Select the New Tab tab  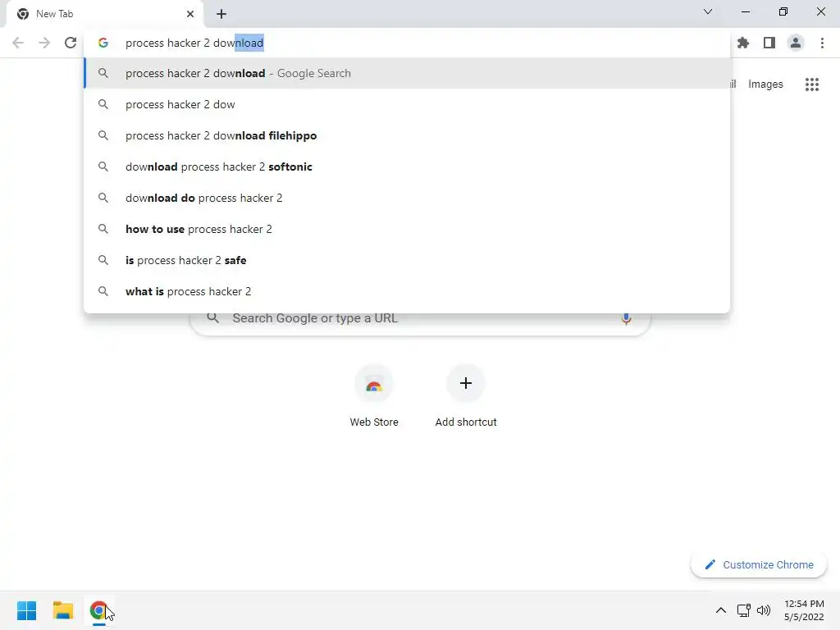pyautogui.click(x=105, y=14)
